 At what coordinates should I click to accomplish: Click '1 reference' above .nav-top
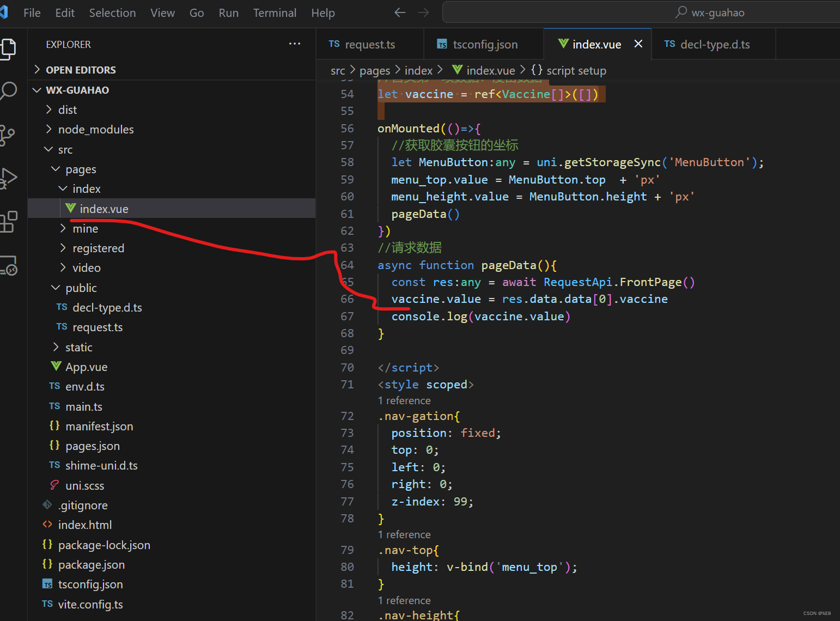pos(404,534)
